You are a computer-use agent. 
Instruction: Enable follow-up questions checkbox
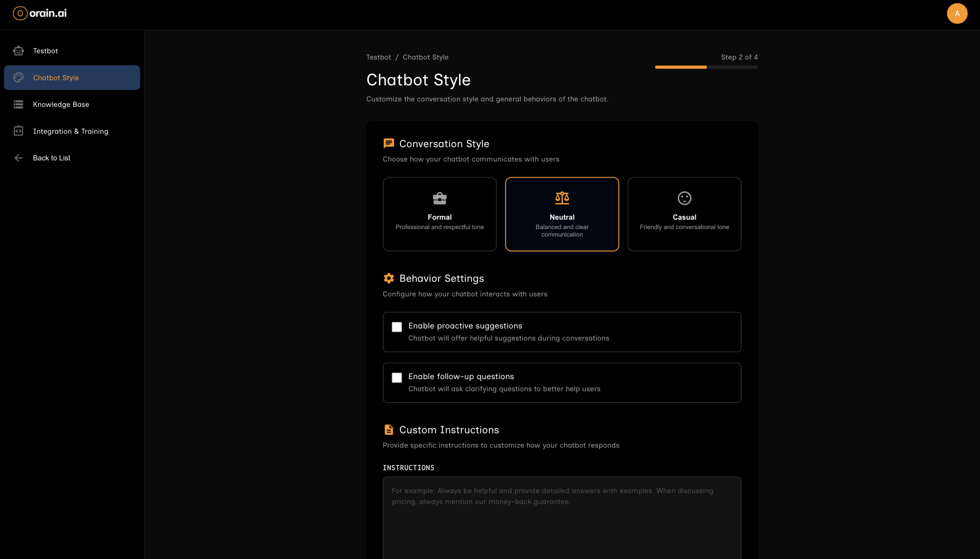[397, 377]
